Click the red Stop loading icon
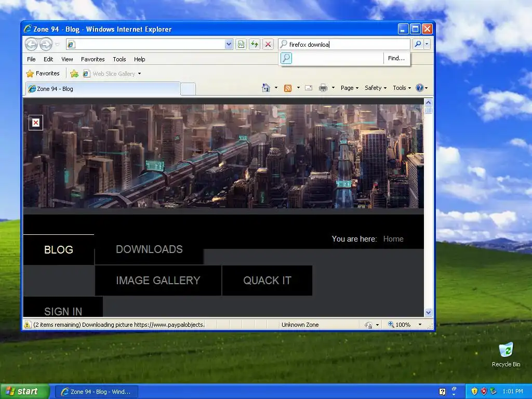 point(268,44)
